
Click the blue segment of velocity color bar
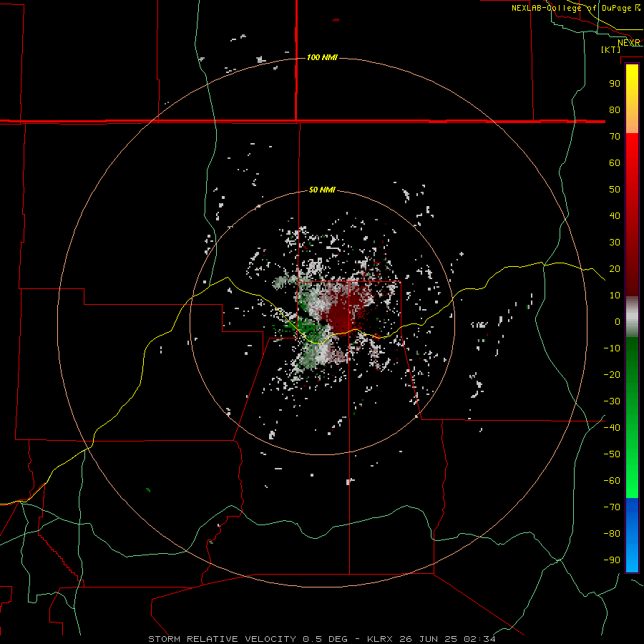(632, 535)
